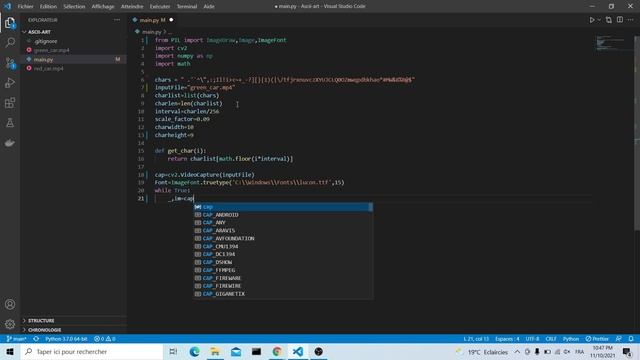Open the Fichier menu

click(26, 7)
